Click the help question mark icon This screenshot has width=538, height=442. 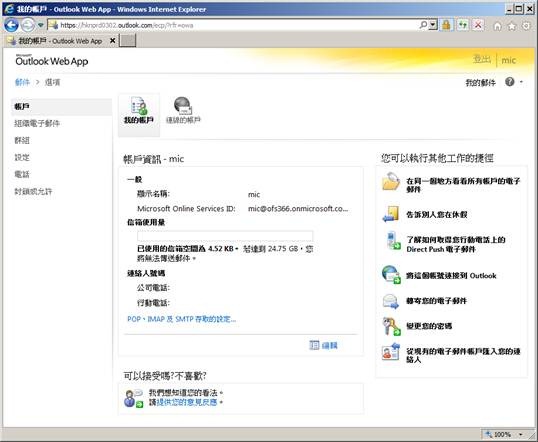coord(510,82)
